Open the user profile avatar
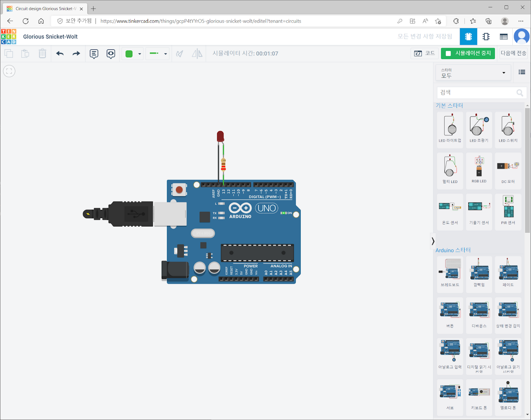The width and height of the screenshot is (531, 420). coord(521,37)
